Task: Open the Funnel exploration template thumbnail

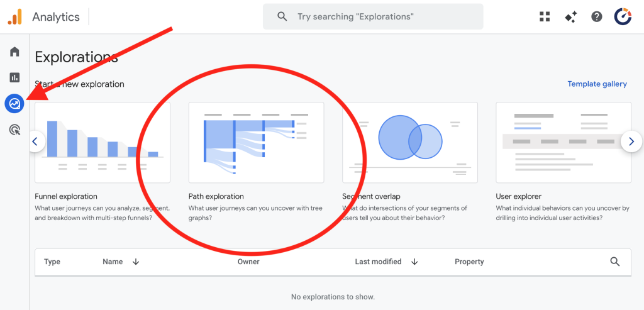Action: (x=103, y=143)
